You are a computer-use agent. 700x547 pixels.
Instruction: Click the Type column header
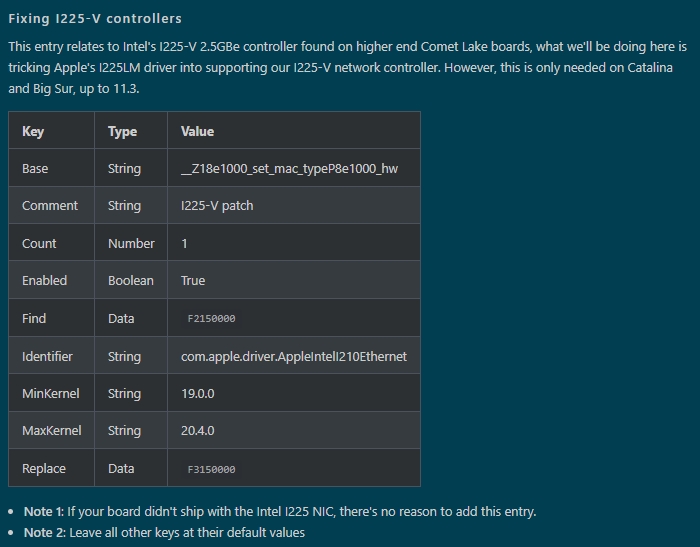(x=122, y=131)
